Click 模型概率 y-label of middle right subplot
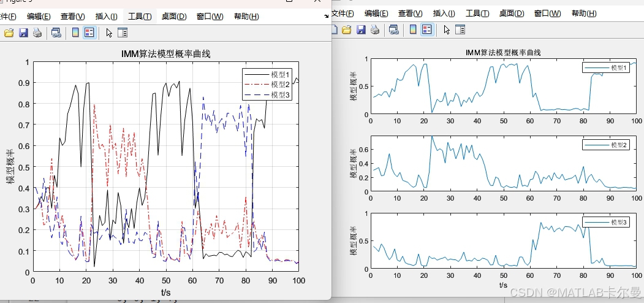The image size is (644, 303). [353, 163]
